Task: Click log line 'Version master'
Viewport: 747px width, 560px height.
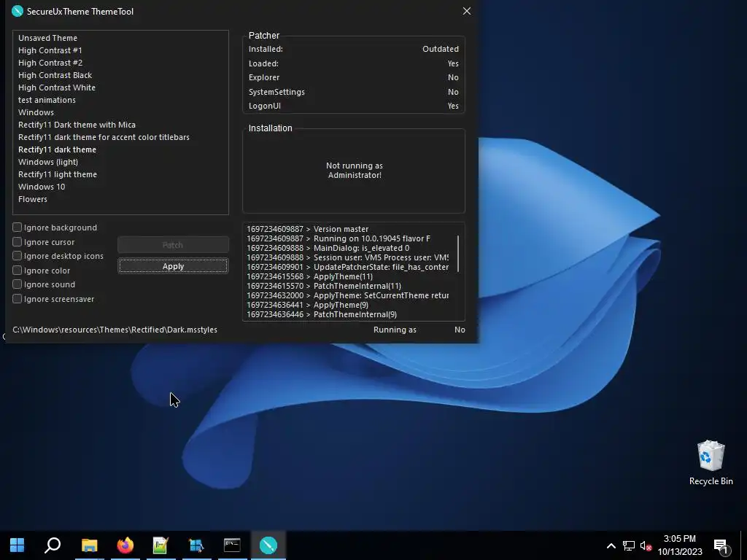Action: [307, 228]
